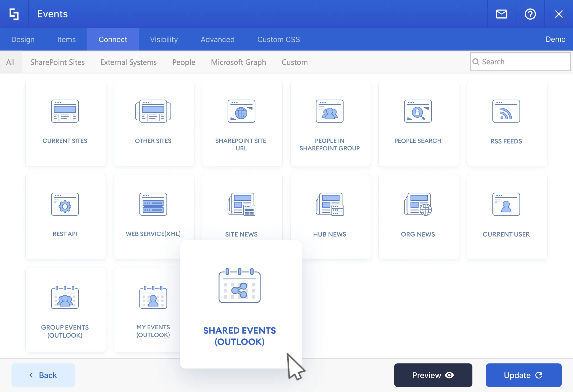Screen dimensions: 573x392
Task: Click the help question mark icon
Action: coord(530,14)
